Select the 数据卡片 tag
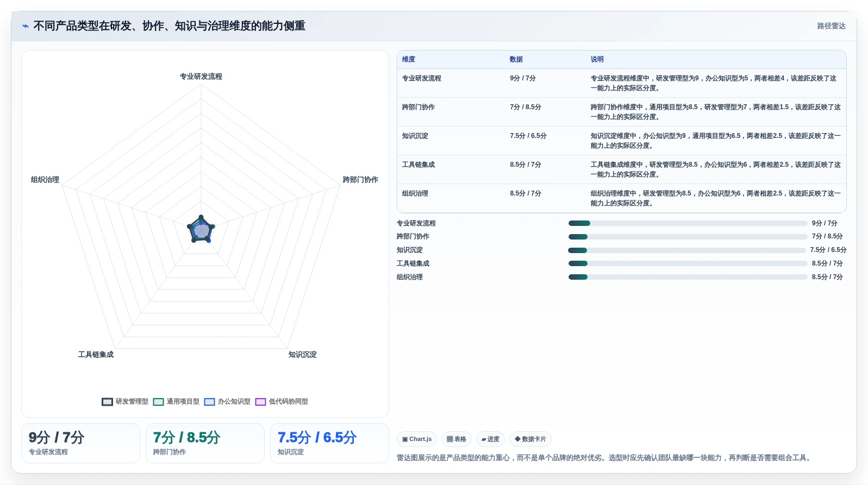The width and height of the screenshot is (868, 485). (x=530, y=439)
